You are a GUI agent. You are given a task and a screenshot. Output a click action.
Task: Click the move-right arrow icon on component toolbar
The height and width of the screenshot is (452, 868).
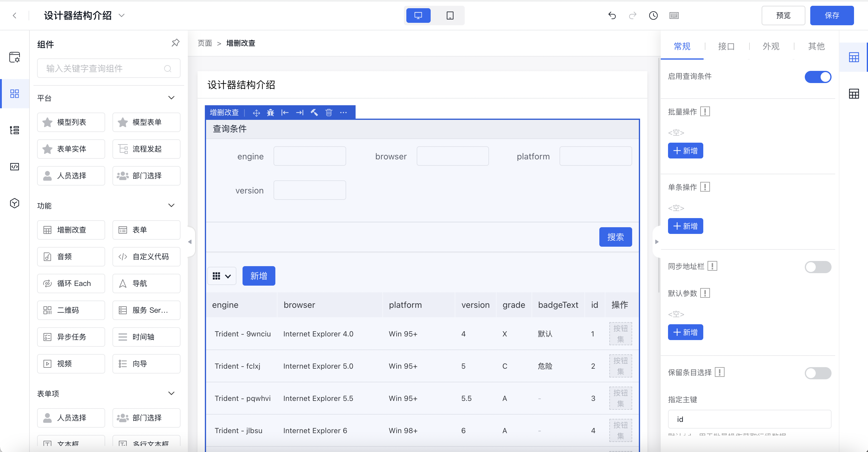point(300,113)
